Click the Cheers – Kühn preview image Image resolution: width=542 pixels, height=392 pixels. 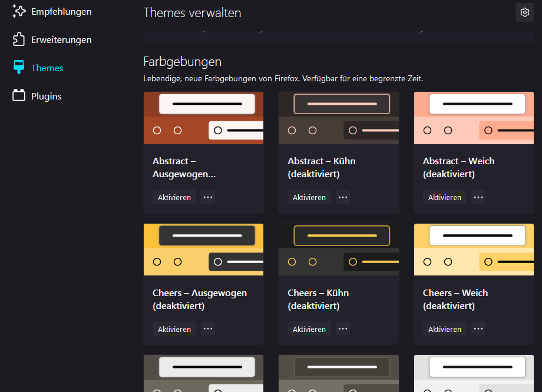338,250
